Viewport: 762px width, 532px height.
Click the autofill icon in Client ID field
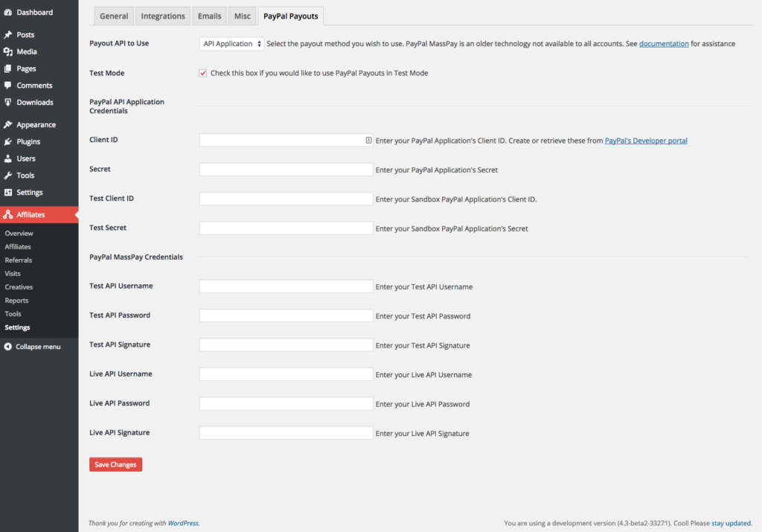[x=368, y=141]
